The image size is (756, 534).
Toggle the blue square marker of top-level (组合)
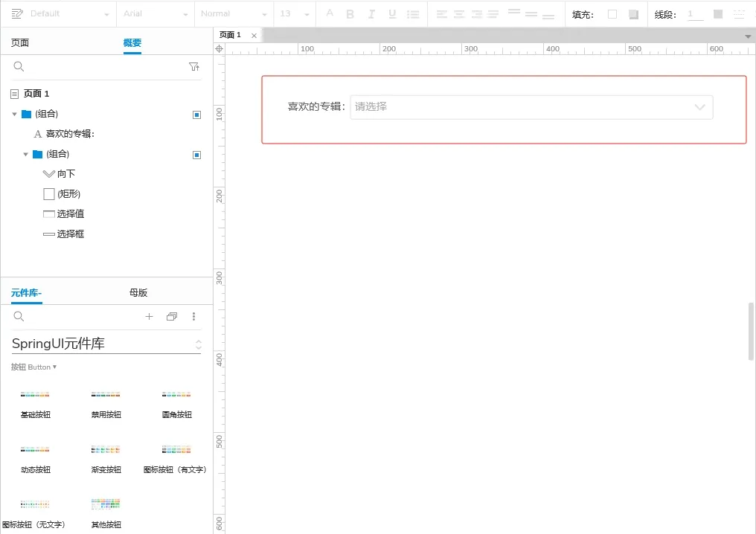click(196, 115)
